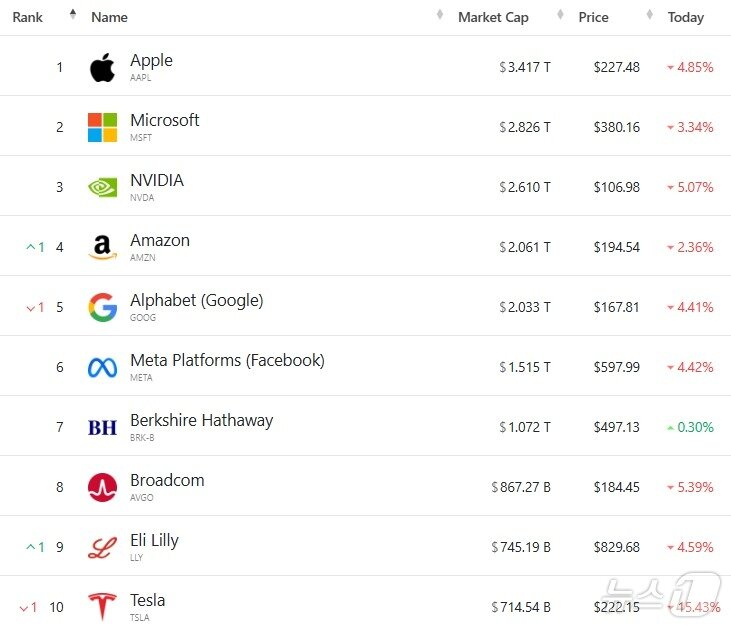
Task: Sort the table by Rank column
Action: click(x=28, y=17)
